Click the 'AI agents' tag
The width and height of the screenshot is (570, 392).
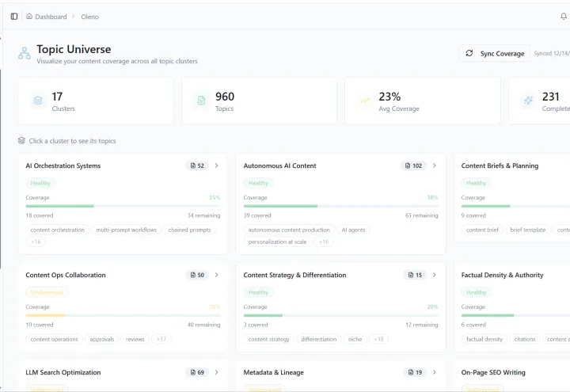point(353,230)
